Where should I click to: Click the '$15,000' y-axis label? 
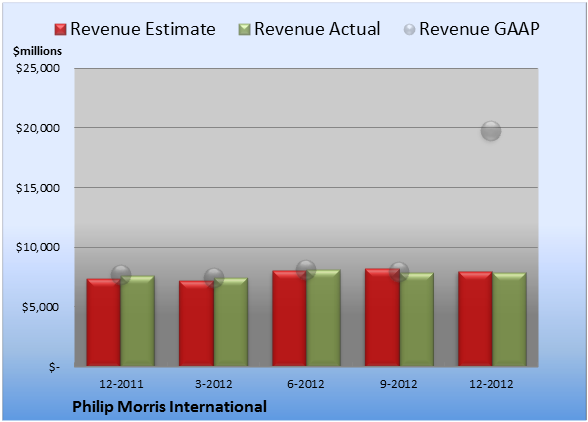(38, 188)
